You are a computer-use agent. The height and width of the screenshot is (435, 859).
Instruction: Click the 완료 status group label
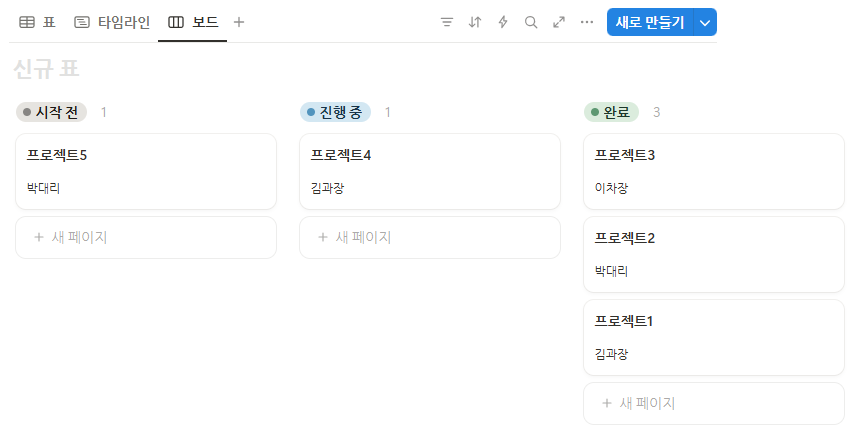(x=611, y=112)
